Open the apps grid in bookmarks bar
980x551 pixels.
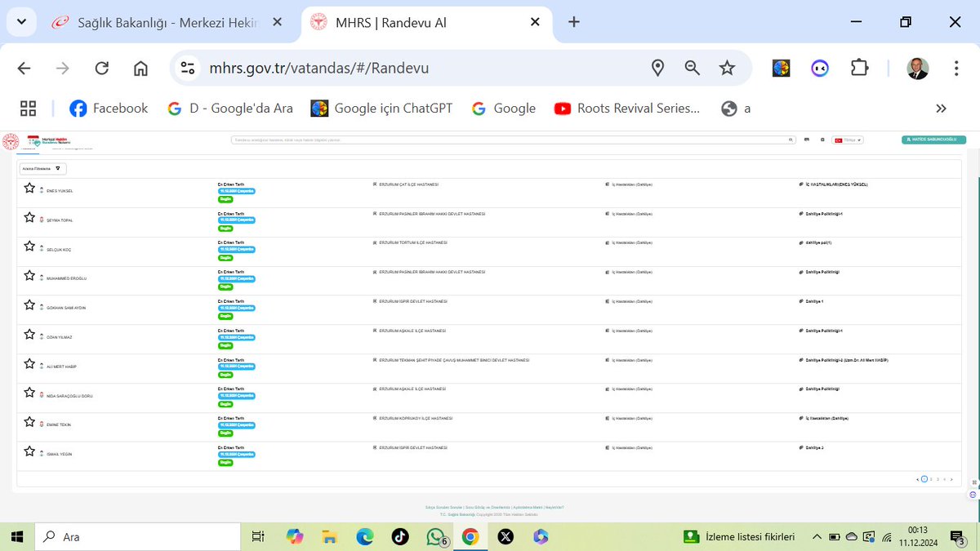(28, 108)
